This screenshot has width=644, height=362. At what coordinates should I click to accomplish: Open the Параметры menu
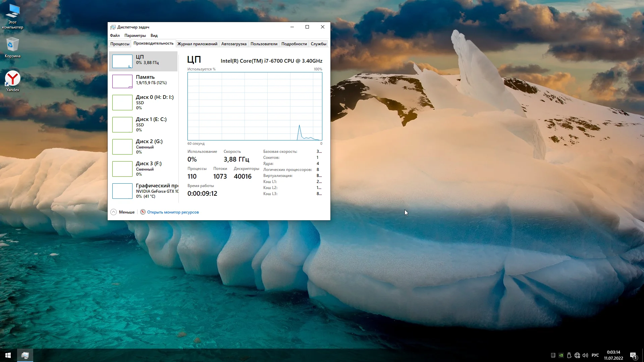coord(135,36)
